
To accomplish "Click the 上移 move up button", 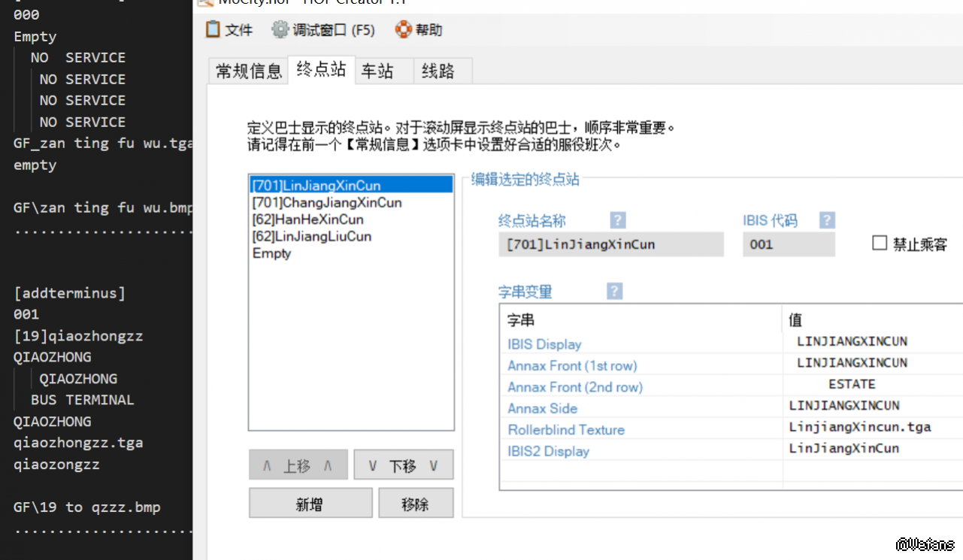I will point(298,465).
